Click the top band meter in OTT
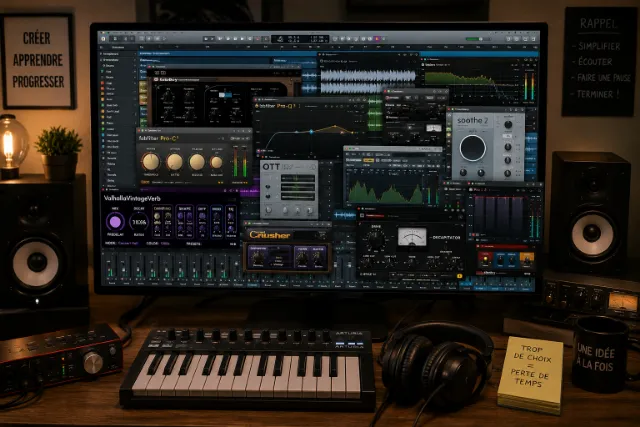The image size is (640, 427). 298,178
